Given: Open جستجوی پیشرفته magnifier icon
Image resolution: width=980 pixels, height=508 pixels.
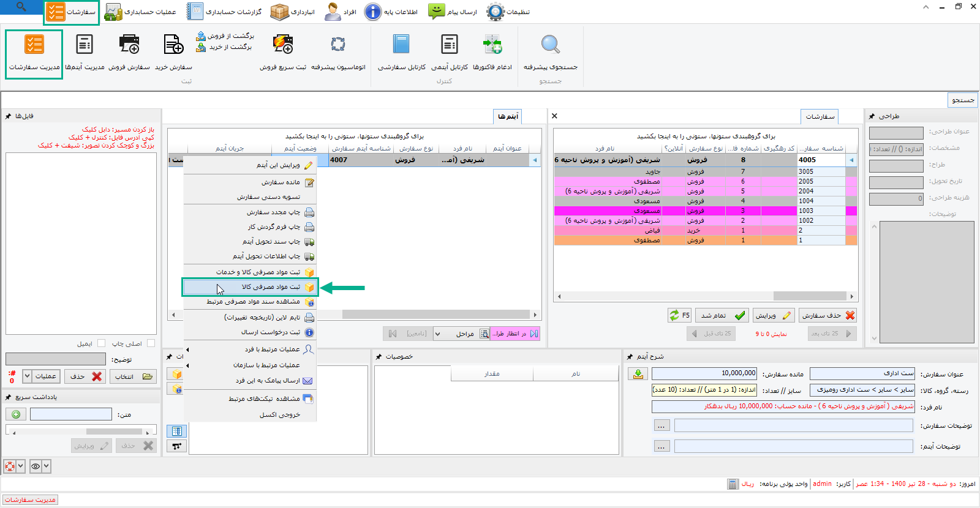Looking at the screenshot, I should (550, 45).
